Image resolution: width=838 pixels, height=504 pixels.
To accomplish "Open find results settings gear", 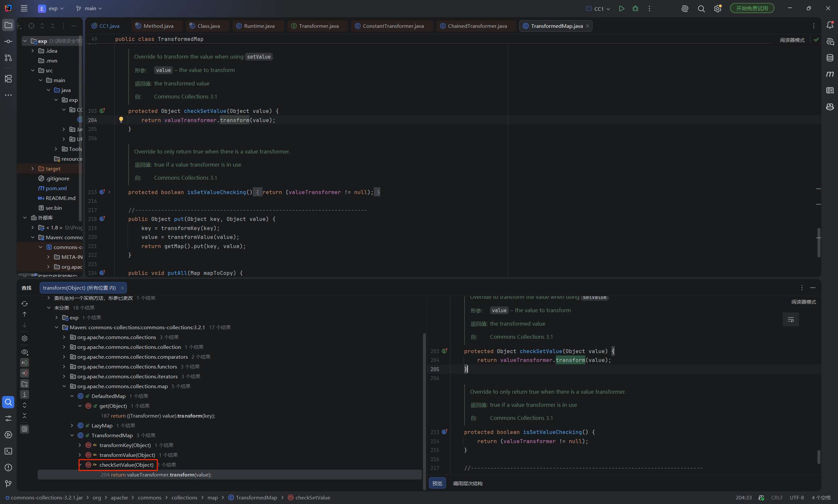I will 25,338.
